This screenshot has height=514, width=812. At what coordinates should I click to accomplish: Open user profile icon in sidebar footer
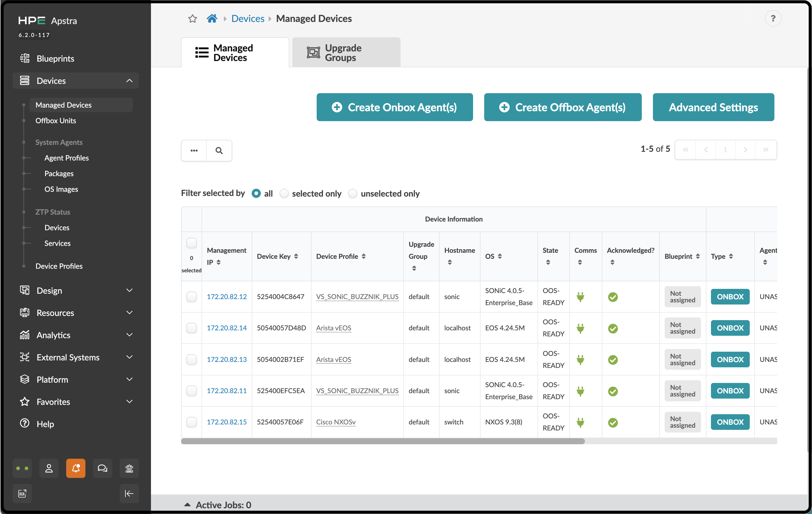pyautogui.click(x=49, y=468)
